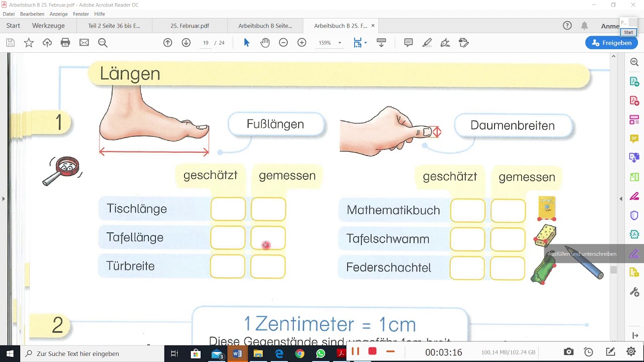Open Fill and Sign purple pen icon
This screenshot has width=644, height=362.
pyautogui.click(x=634, y=253)
